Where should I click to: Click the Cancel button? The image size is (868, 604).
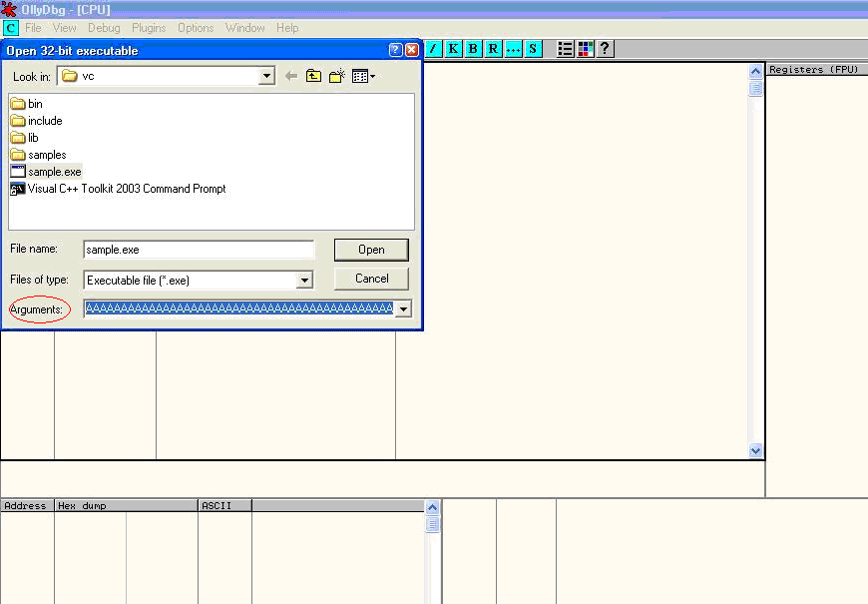coord(371,279)
